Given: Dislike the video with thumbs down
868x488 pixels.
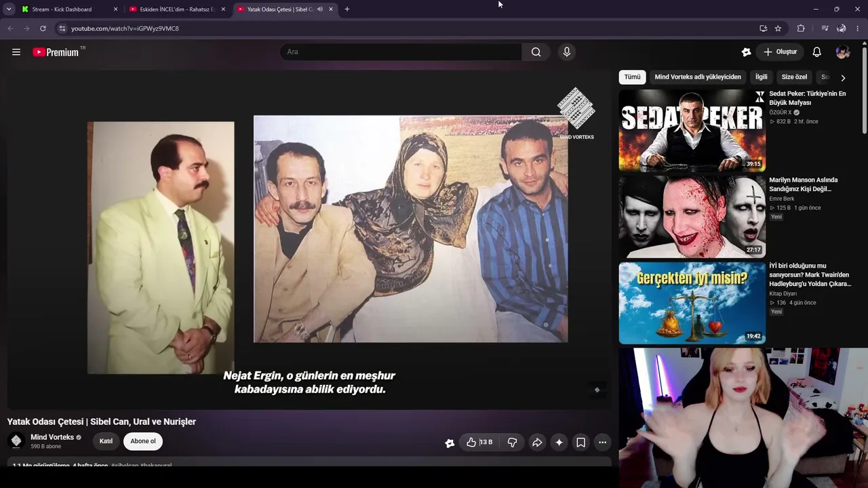Looking at the screenshot, I should coord(512,442).
